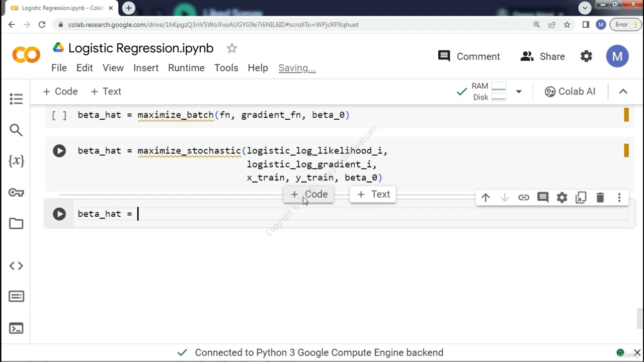Dismiss the connected status notification

coord(637,352)
